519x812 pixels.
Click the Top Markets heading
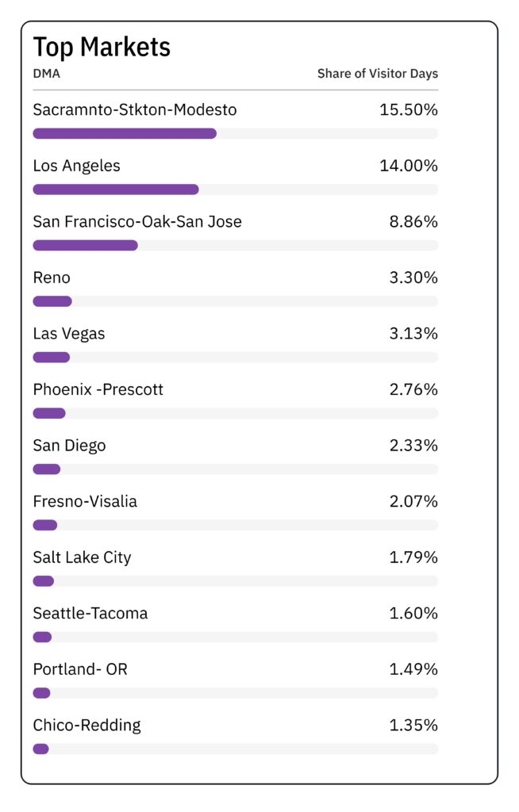coord(102,48)
